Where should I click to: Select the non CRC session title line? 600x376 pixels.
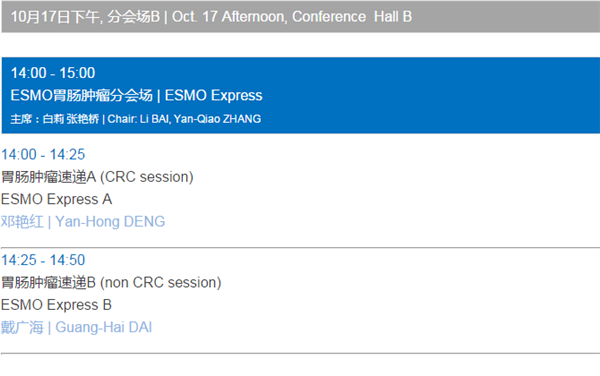pyautogui.click(x=111, y=283)
